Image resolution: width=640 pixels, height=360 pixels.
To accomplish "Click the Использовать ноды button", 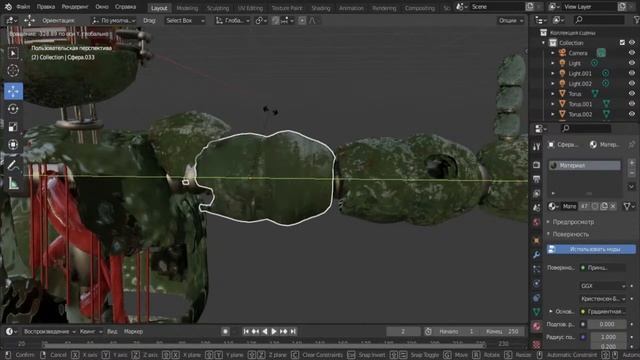I will [x=591, y=249].
